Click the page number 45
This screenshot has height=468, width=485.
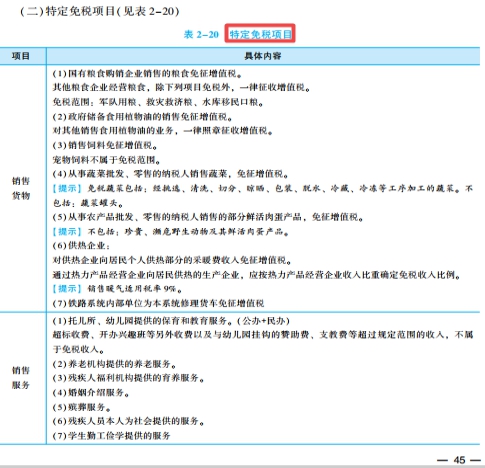[x=459, y=460]
